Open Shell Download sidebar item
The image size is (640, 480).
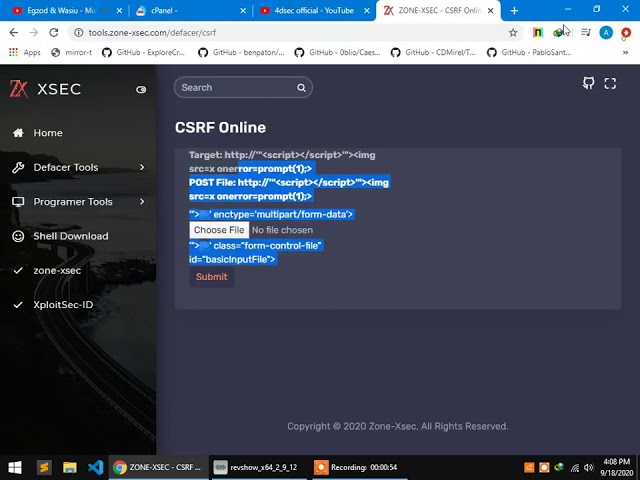point(71,236)
